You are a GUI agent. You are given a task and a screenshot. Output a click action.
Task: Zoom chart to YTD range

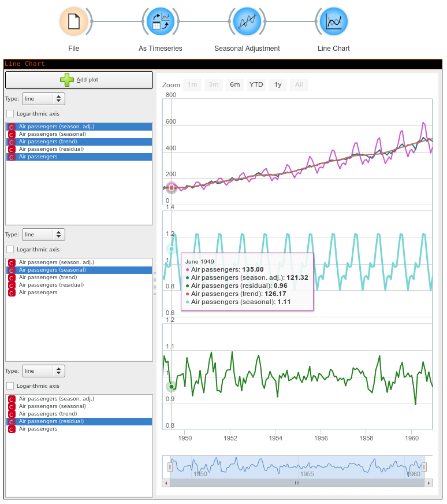(x=256, y=85)
